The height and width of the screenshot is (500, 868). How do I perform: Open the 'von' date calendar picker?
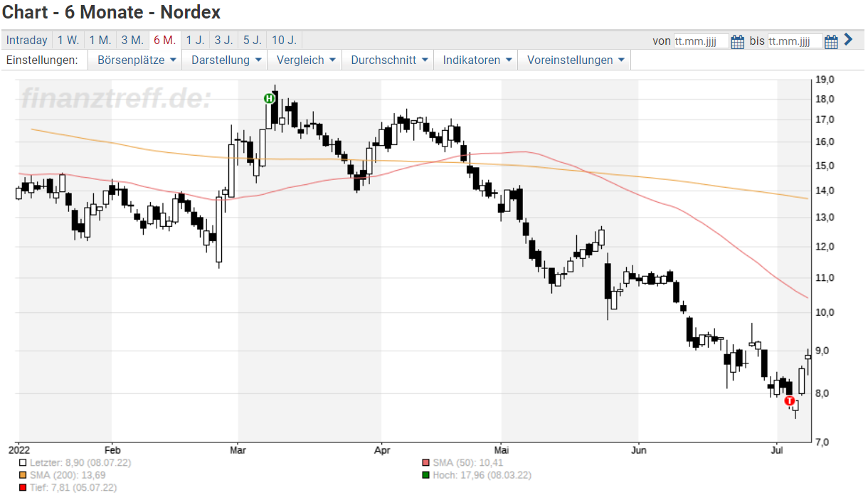coord(738,41)
